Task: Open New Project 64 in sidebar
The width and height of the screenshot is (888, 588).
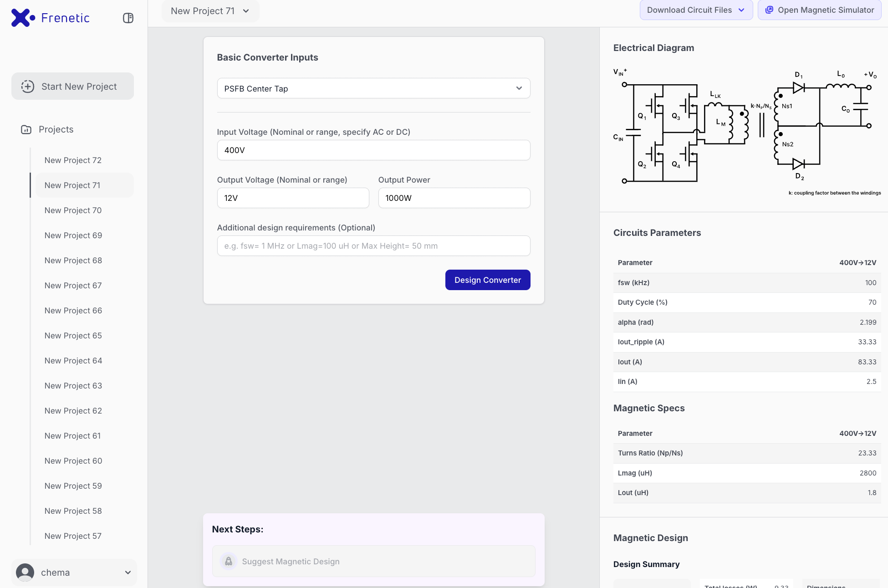Action: 85,361
